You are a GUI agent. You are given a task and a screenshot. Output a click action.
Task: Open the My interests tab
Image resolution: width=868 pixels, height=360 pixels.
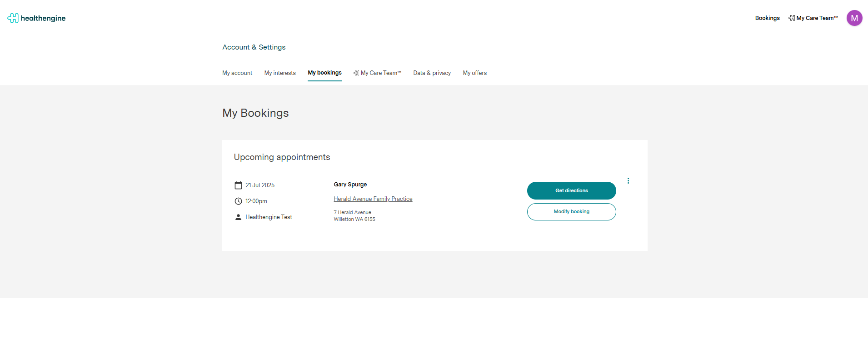pyautogui.click(x=280, y=73)
